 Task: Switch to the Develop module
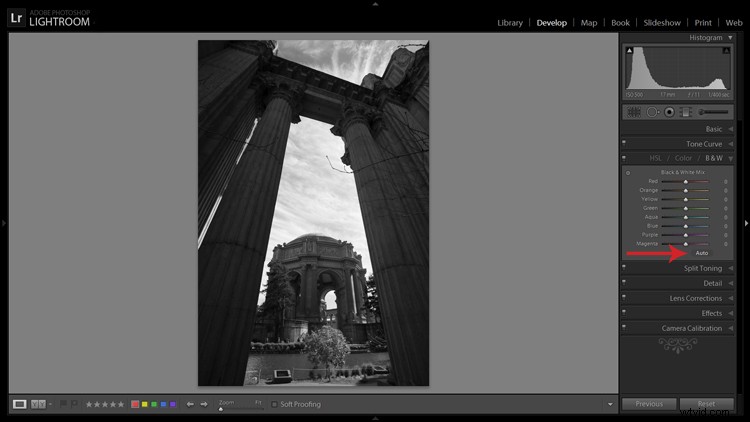pos(551,22)
